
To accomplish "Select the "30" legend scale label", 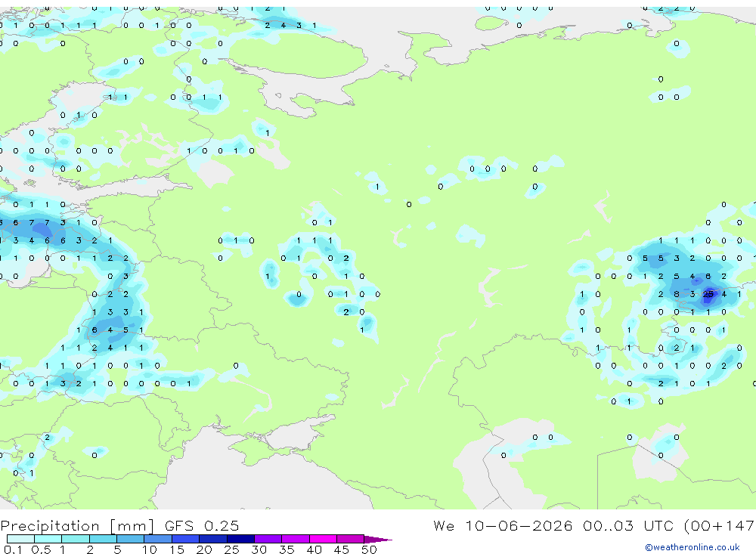I will coord(259,549).
